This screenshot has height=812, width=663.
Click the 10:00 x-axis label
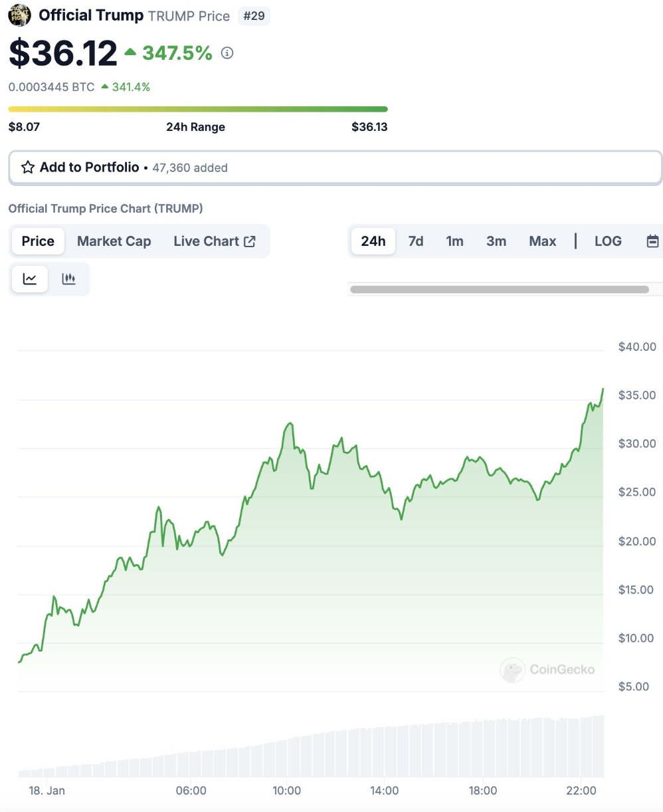[287, 791]
